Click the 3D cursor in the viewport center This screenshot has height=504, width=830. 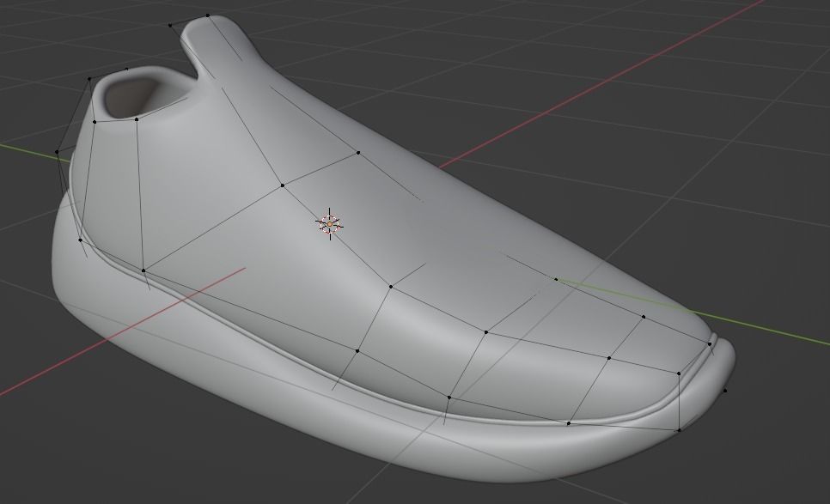(x=331, y=222)
